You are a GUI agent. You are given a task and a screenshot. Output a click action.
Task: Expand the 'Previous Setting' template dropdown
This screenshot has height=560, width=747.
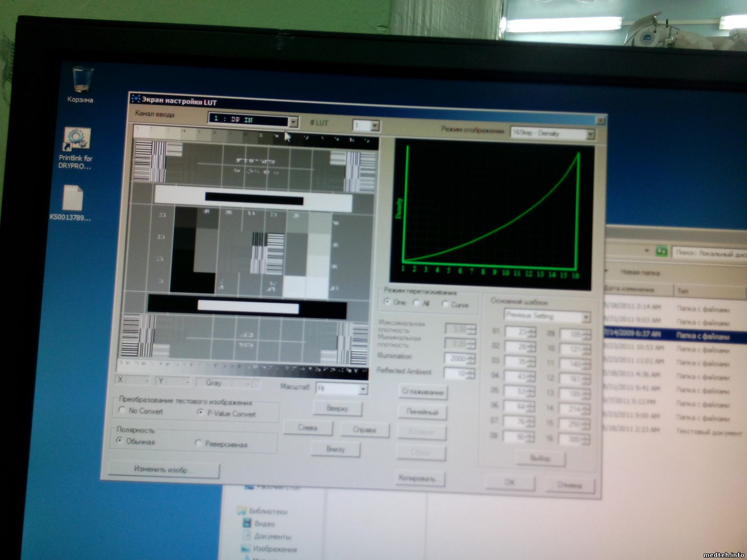(x=586, y=317)
